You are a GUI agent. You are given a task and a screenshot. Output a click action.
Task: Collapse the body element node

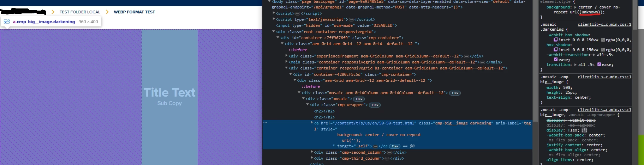(x=269, y=1)
